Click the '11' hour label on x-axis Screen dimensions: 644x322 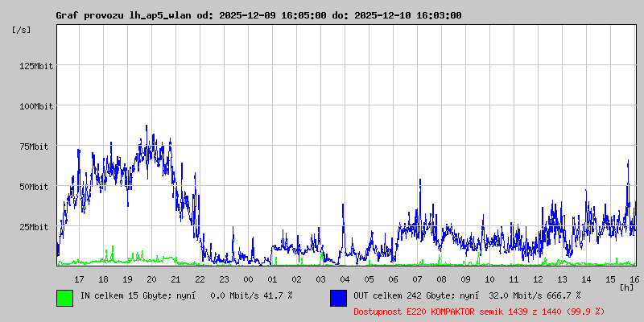(x=514, y=279)
